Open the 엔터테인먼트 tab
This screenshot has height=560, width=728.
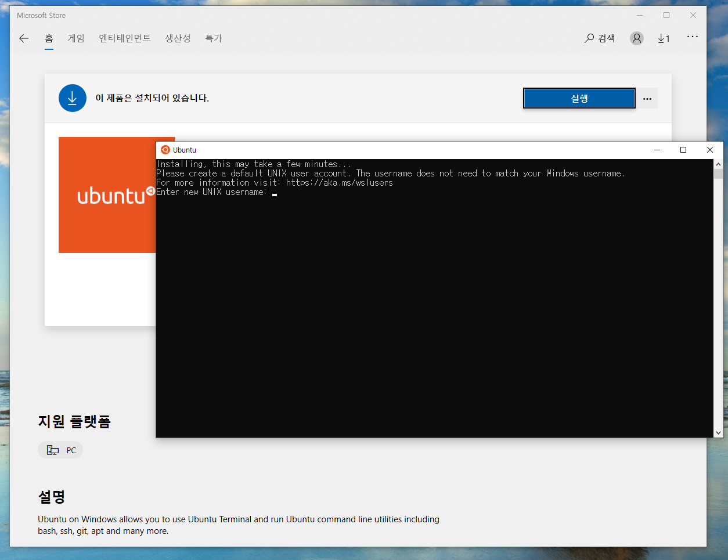point(125,38)
